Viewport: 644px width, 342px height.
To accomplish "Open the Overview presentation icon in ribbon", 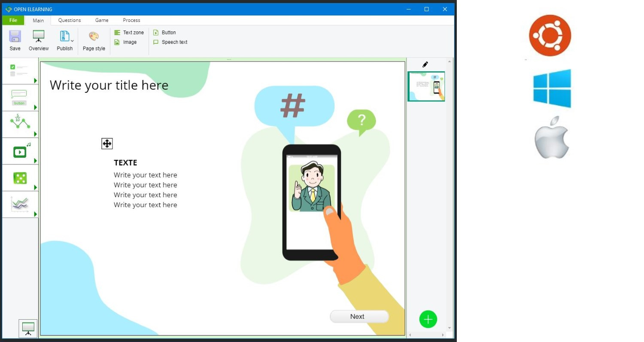I will coord(39,37).
